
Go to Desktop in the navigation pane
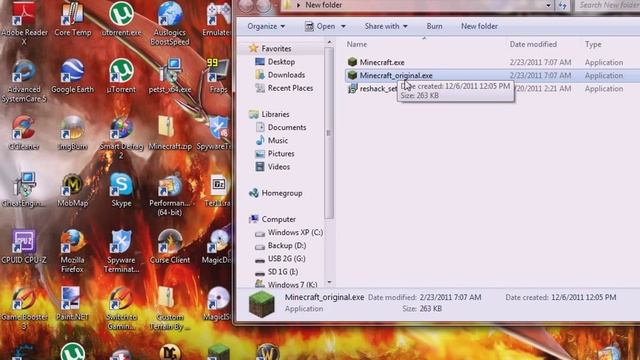[x=281, y=62]
